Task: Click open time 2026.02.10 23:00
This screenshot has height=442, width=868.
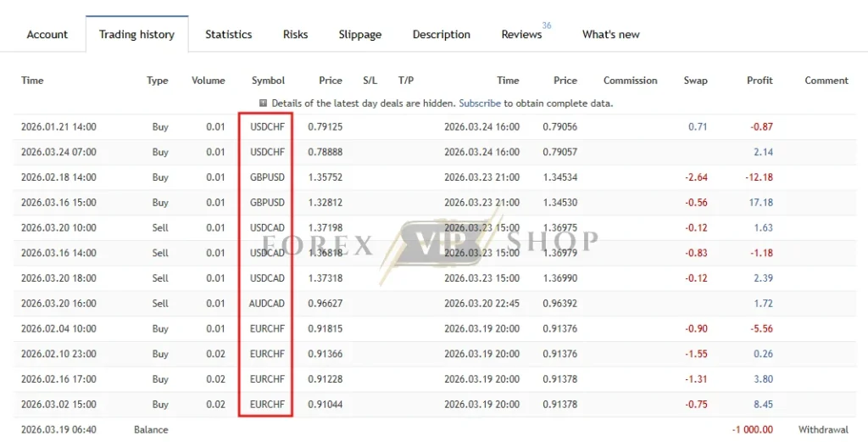Action: coord(58,354)
